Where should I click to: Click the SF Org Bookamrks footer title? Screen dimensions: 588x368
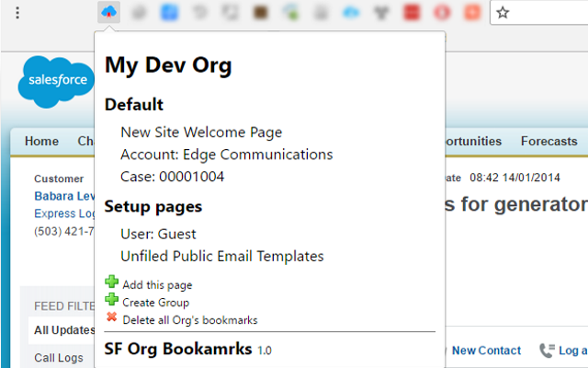click(178, 349)
